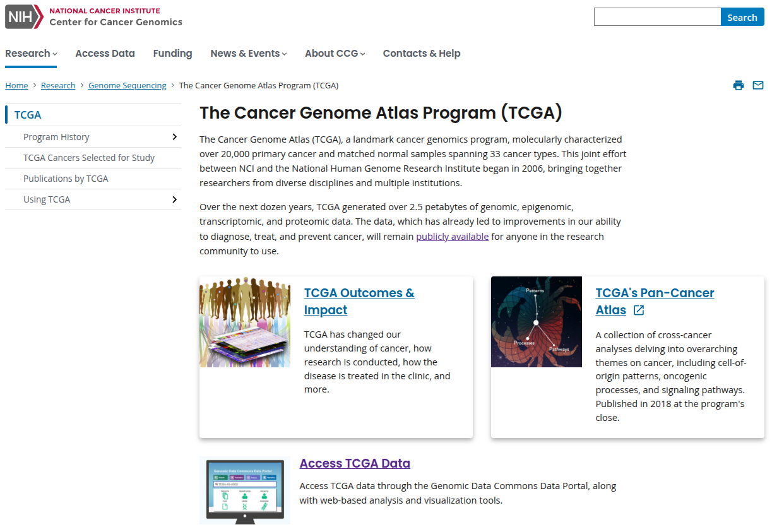Open Program History sidebar item
Image resolution: width=772 pixels, height=532 pixels.
(56, 137)
